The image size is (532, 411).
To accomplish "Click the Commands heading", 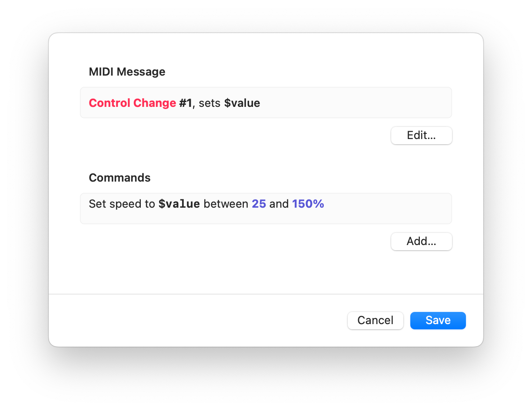I will click(x=120, y=178).
